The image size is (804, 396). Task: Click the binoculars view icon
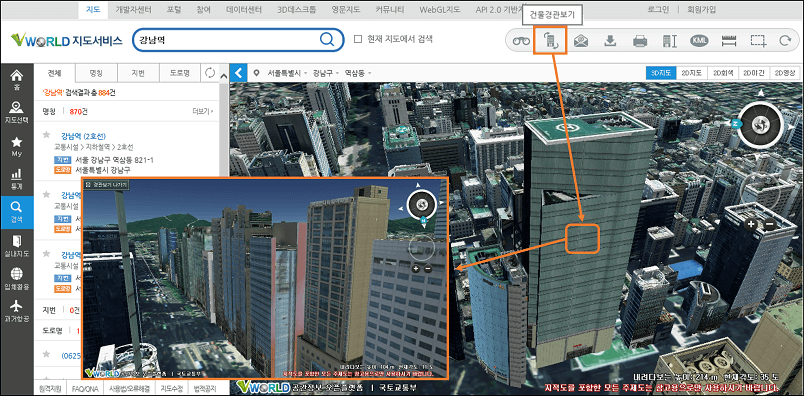click(x=521, y=41)
